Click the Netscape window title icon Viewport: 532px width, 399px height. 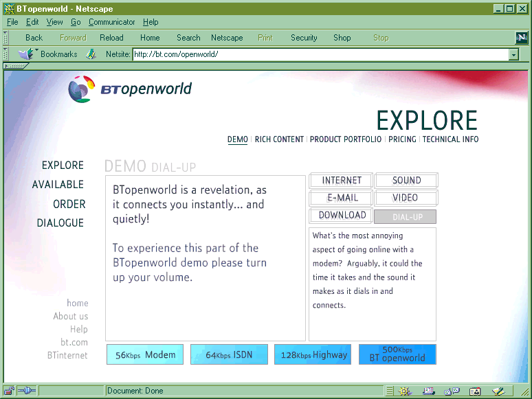(x=9, y=9)
